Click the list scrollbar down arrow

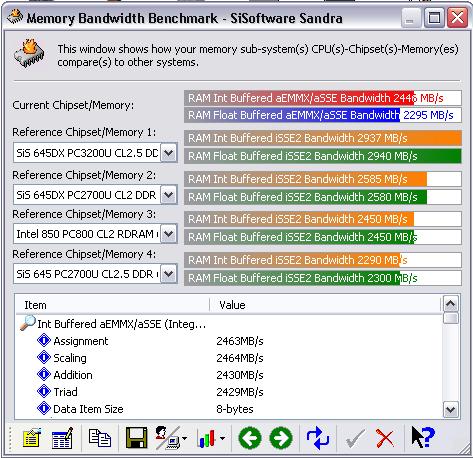click(x=451, y=409)
